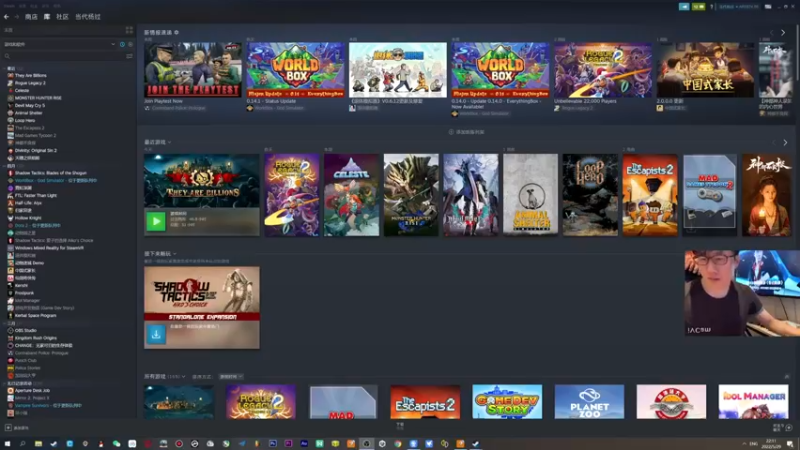This screenshot has width=800, height=450.
Task: Toggle the collections grid view icon
Action: [129, 31]
